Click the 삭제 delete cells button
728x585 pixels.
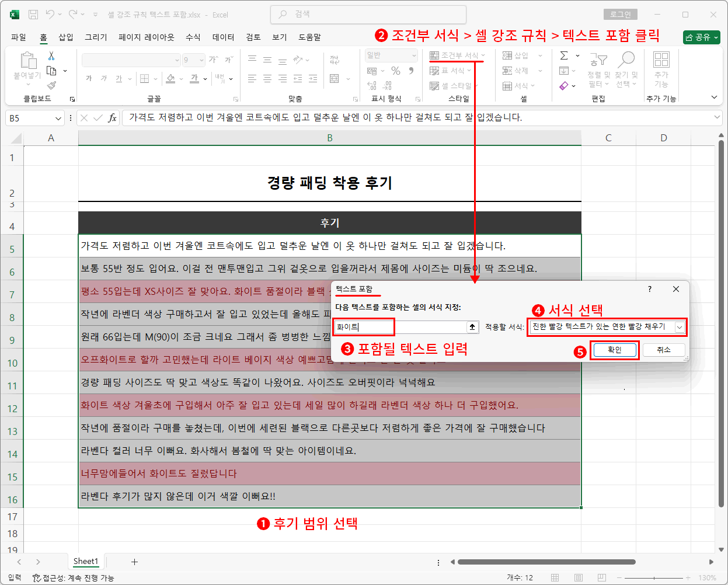[x=515, y=71]
